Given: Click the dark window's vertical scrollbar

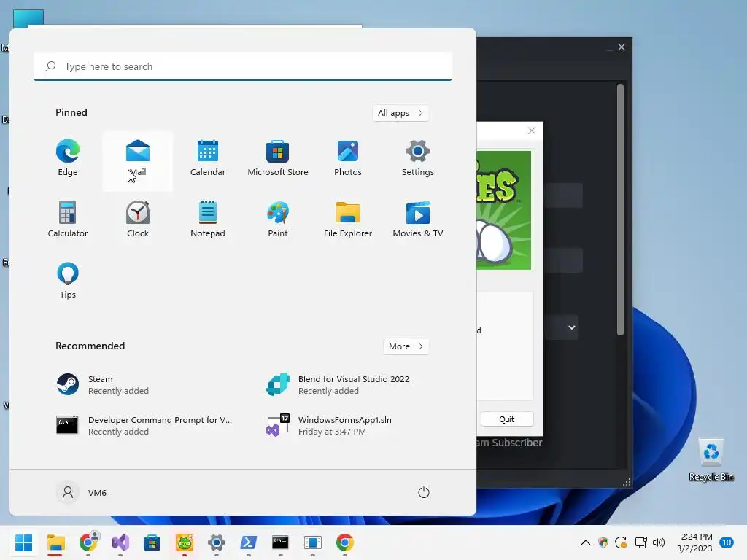Looking at the screenshot, I should (x=620, y=209).
